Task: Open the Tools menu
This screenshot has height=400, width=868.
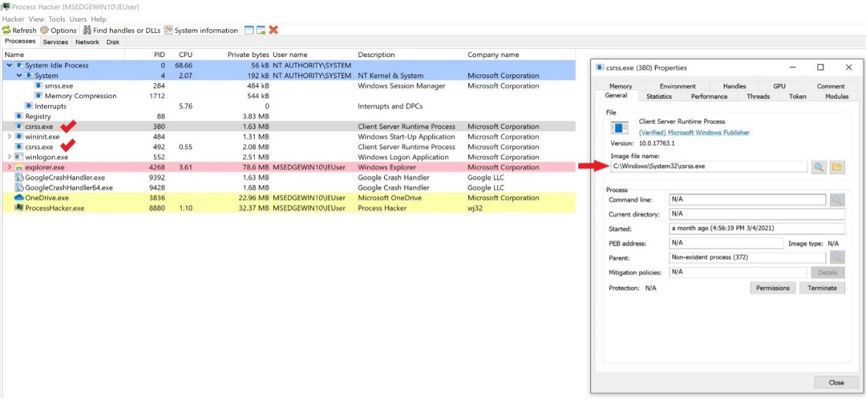Action: (57, 19)
